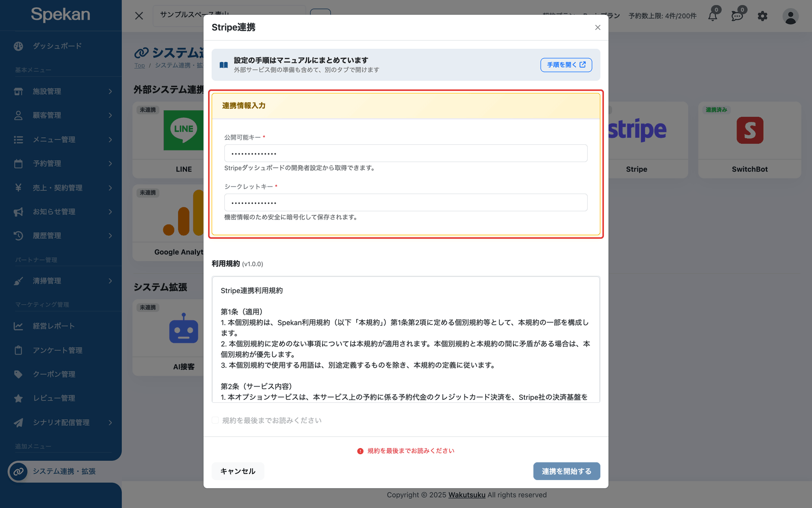The image size is (812, 508).
Task: Close the space selector with the X icon
Action: [139, 16]
